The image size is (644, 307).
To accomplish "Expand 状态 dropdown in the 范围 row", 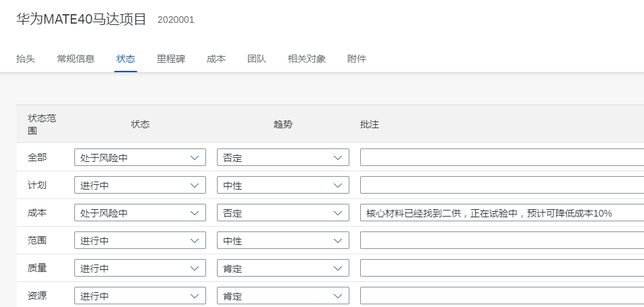I will point(140,240).
